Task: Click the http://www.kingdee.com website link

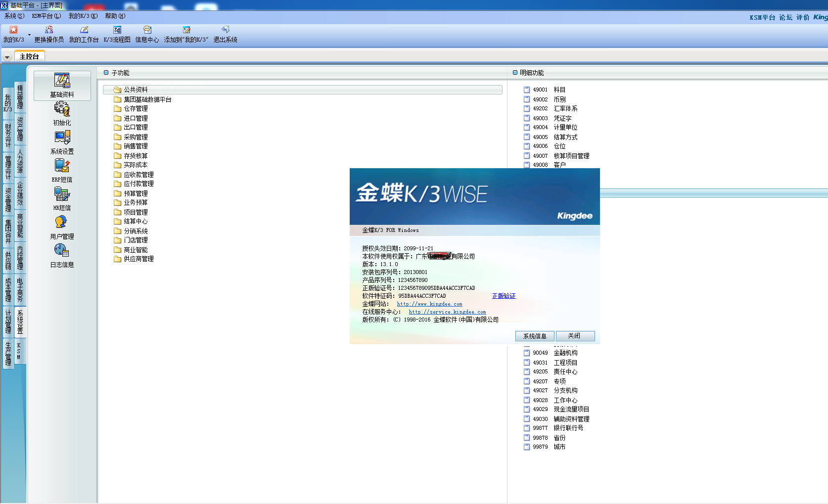Action: tap(428, 304)
